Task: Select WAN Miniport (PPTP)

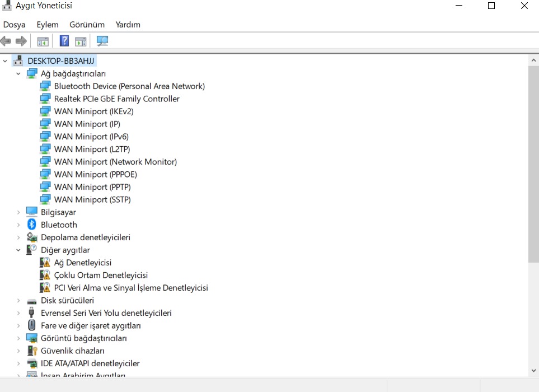Action: coord(92,187)
